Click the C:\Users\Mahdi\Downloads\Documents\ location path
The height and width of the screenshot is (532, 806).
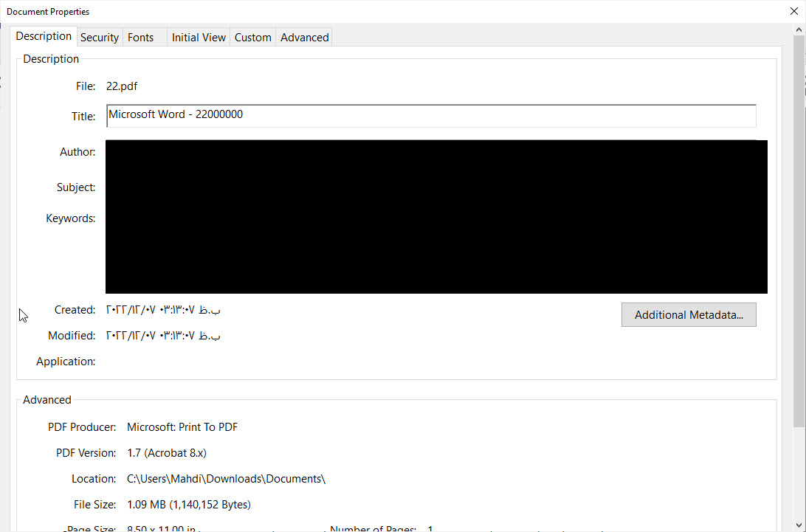pos(226,479)
